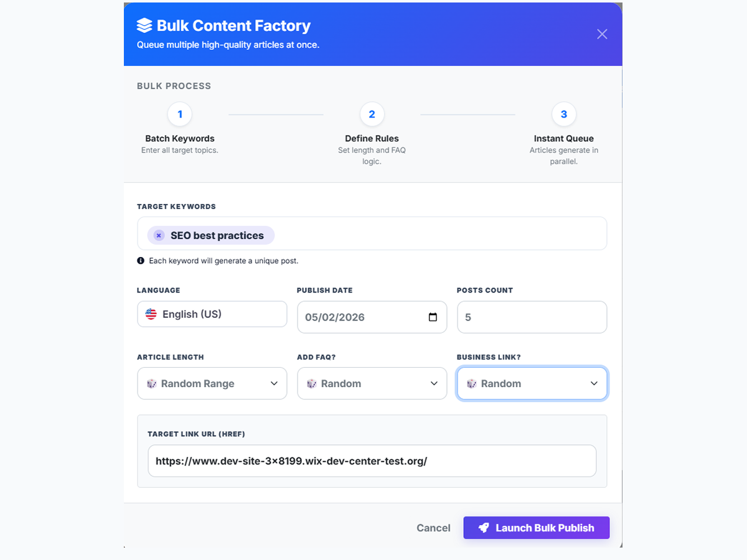Image resolution: width=747 pixels, height=560 pixels.
Task: Open the calendar picker in Publish Date
Action: tap(433, 317)
